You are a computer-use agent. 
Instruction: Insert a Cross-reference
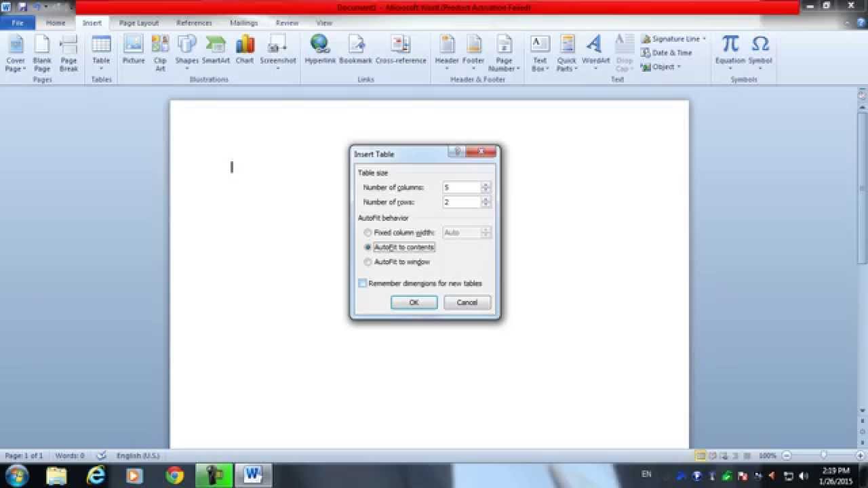tap(401, 51)
